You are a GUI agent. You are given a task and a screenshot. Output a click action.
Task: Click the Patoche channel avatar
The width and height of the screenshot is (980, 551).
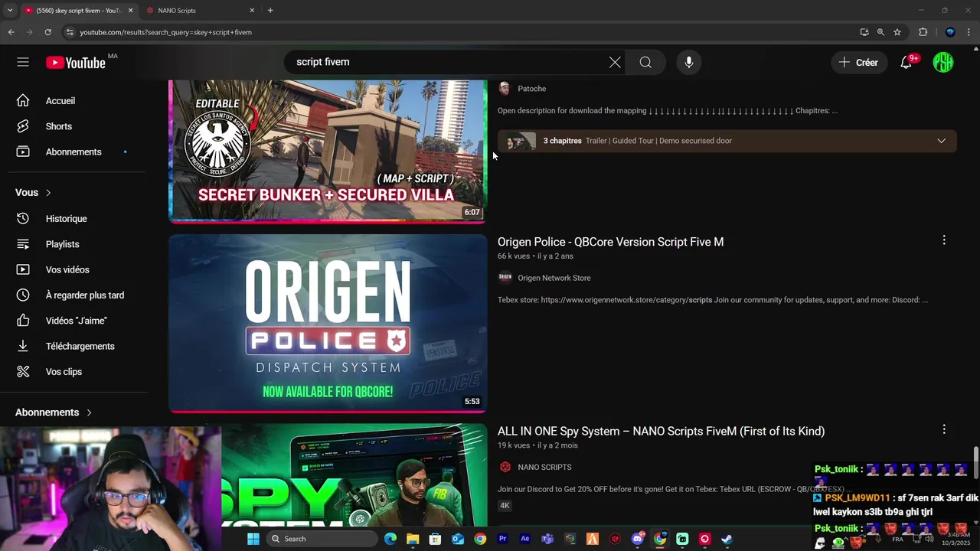(x=505, y=89)
